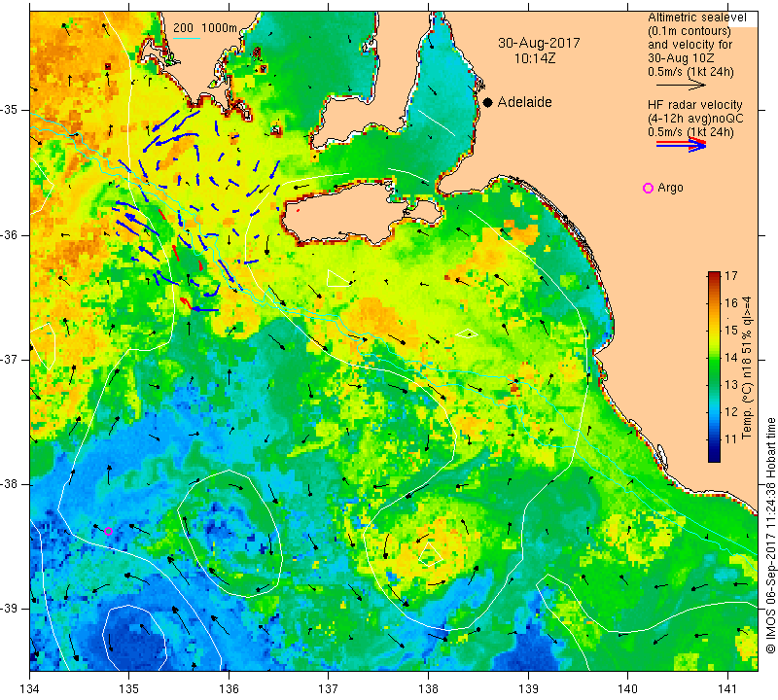Click longitude label 139 on bottom axis
This screenshot has height=700, width=778.
(528, 688)
